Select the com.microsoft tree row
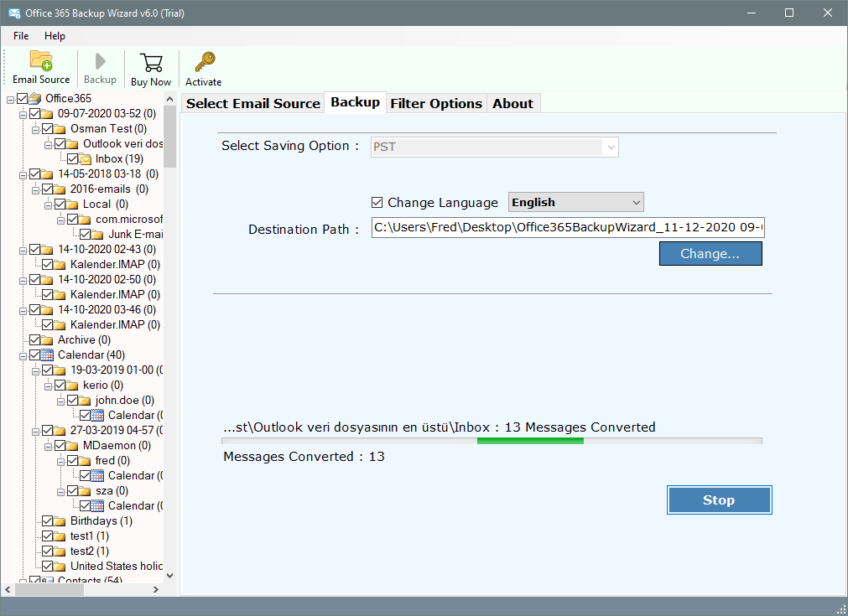This screenshot has width=848, height=616. coord(129,219)
